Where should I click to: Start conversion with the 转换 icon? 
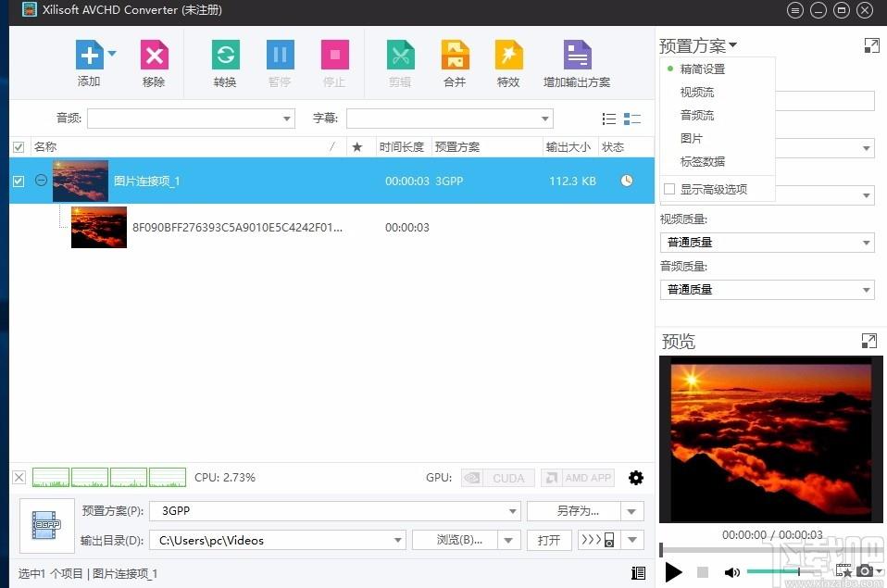coord(226,55)
